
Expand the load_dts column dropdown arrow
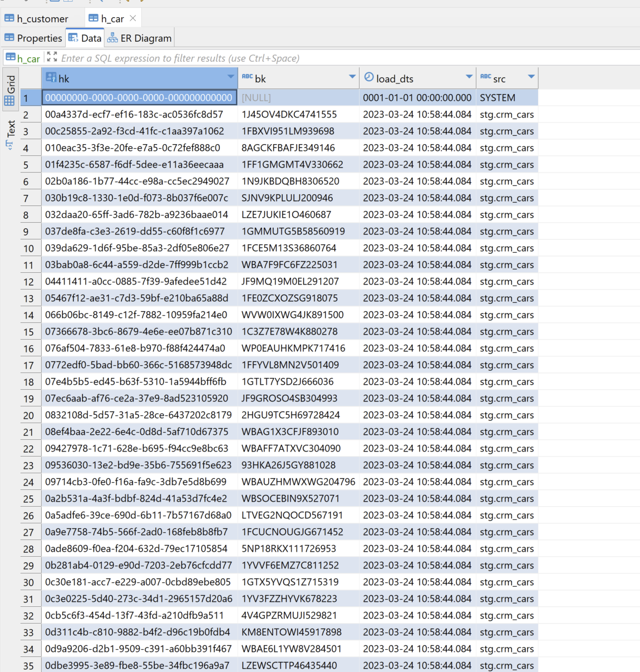pyautogui.click(x=469, y=77)
